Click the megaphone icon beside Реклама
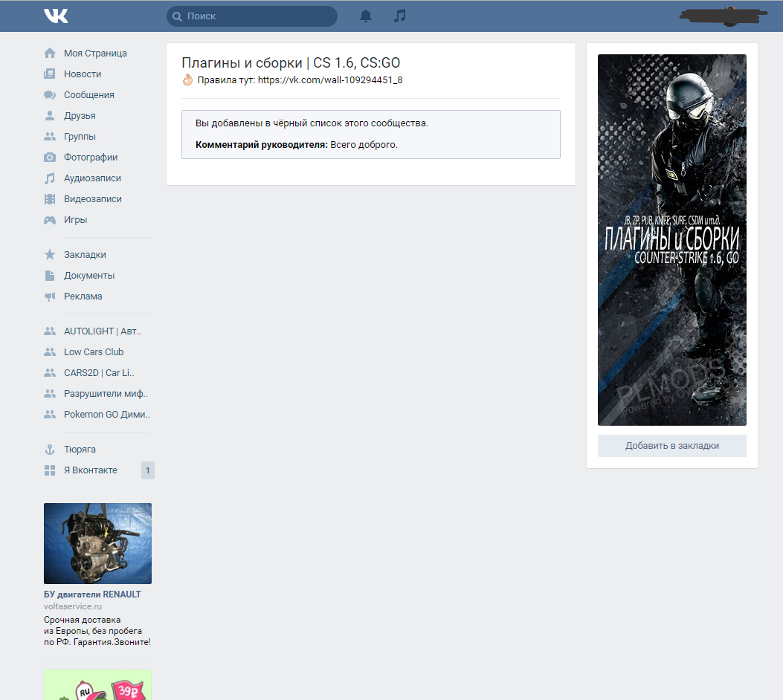Viewport: 783px width, 700px height. [49, 296]
